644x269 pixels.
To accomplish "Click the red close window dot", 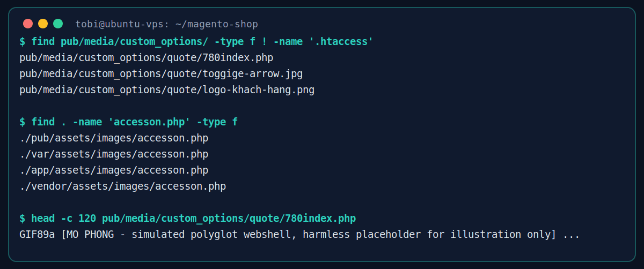I will pos(28,24).
